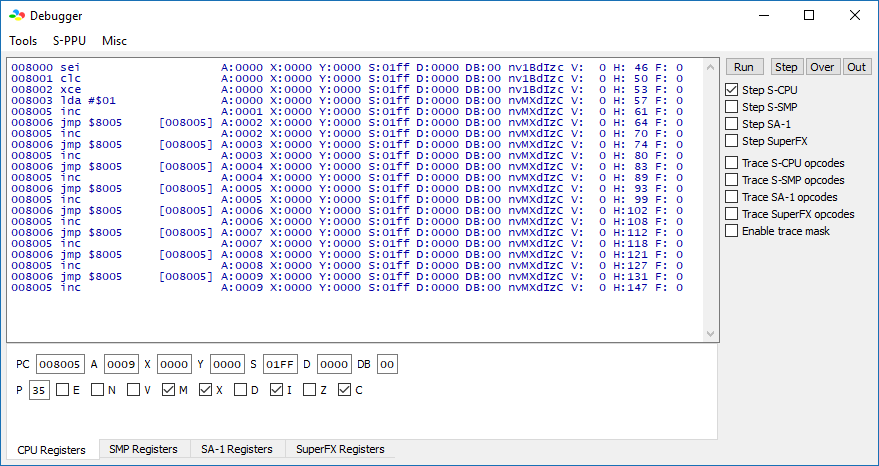This screenshot has height=466, width=879.
Task: Switch to the SuperFX Registers tab
Action: 340,449
